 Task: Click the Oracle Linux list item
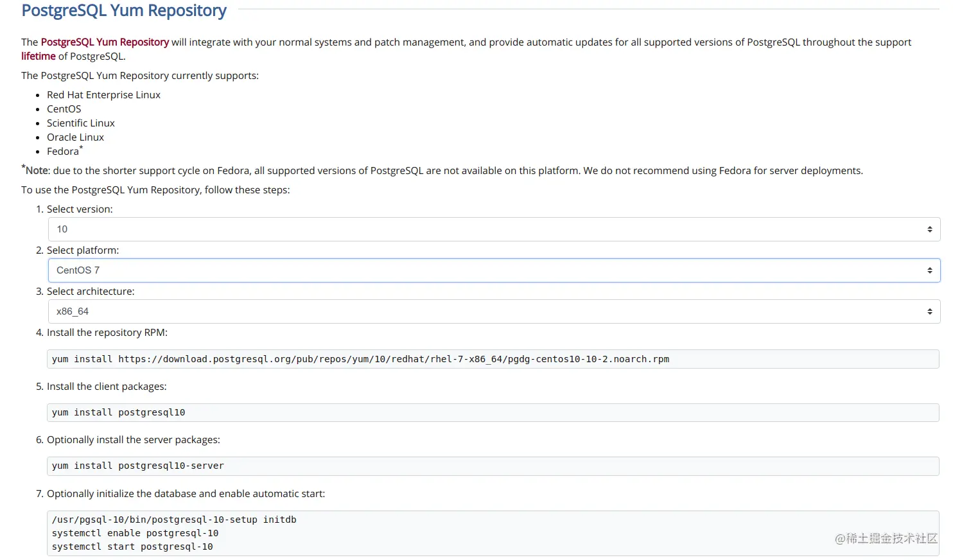coord(75,137)
